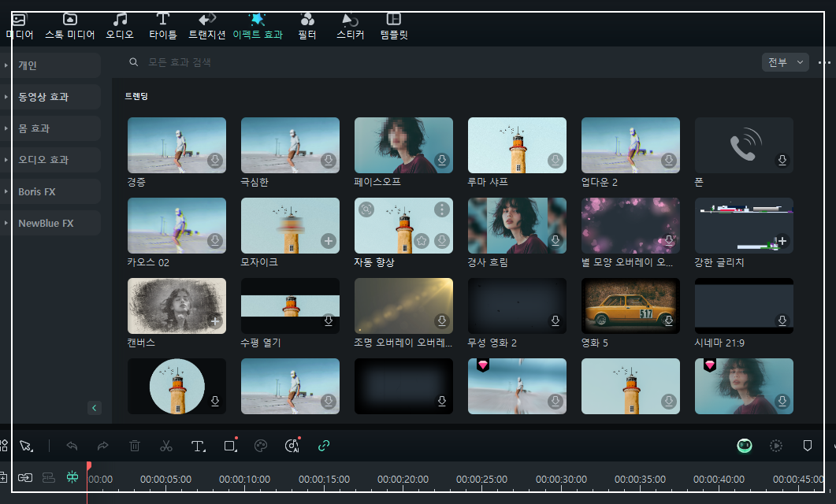The image size is (836, 504).
Task: Download the 경사 흐림 effect
Action: (555, 240)
